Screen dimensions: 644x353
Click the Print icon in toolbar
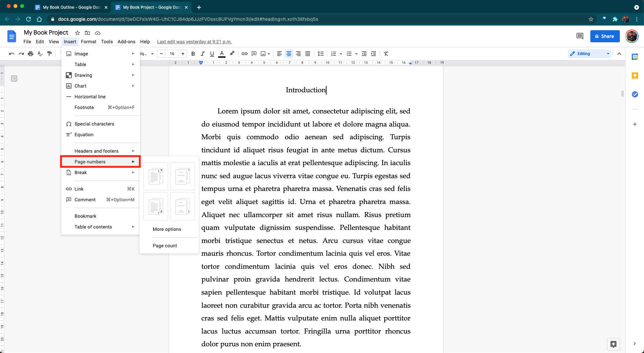[31, 54]
